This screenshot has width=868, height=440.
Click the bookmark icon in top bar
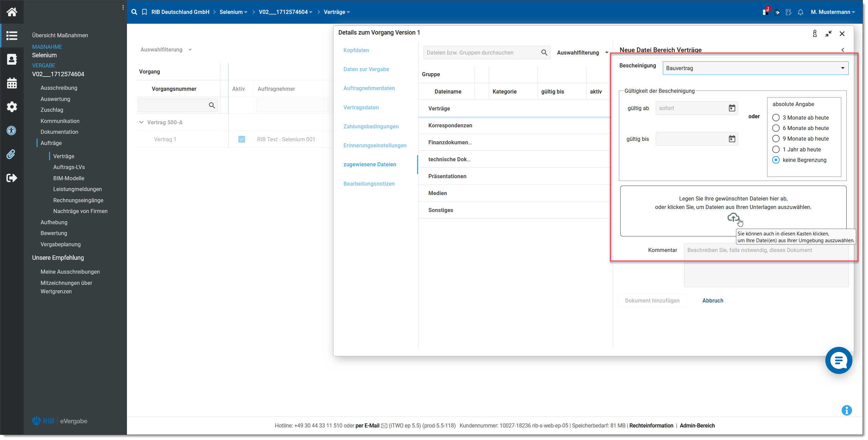tap(144, 12)
